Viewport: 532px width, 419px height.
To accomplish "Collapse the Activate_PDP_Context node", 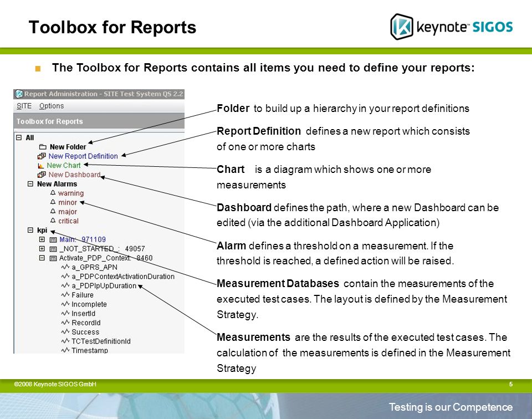I will 42,258.
